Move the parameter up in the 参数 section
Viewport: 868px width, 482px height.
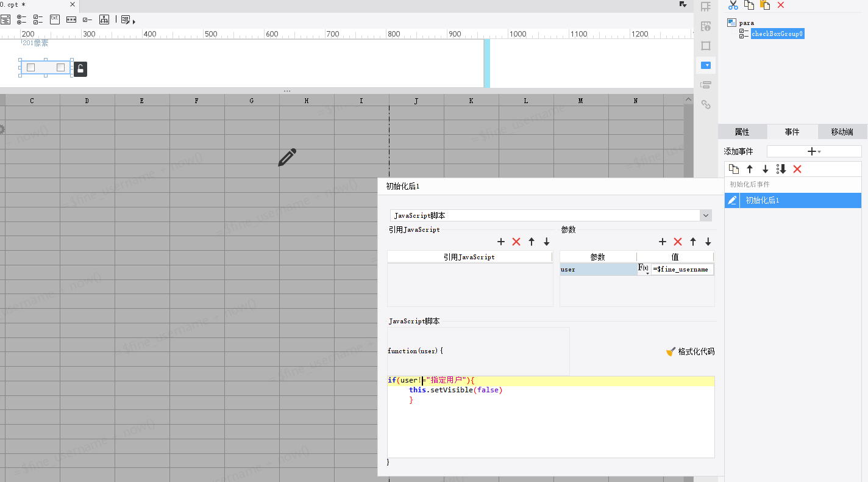tap(693, 242)
